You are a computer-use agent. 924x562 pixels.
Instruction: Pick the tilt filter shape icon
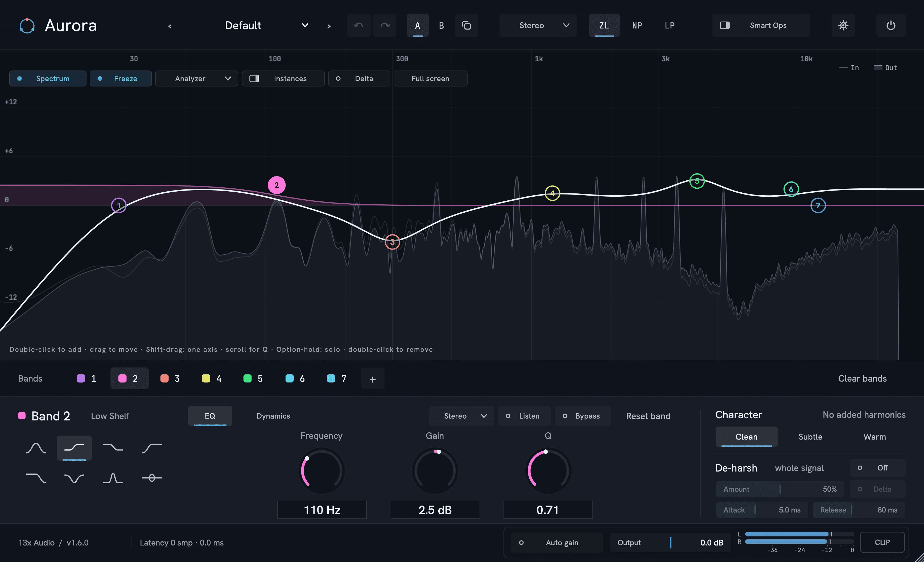[151, 478]
